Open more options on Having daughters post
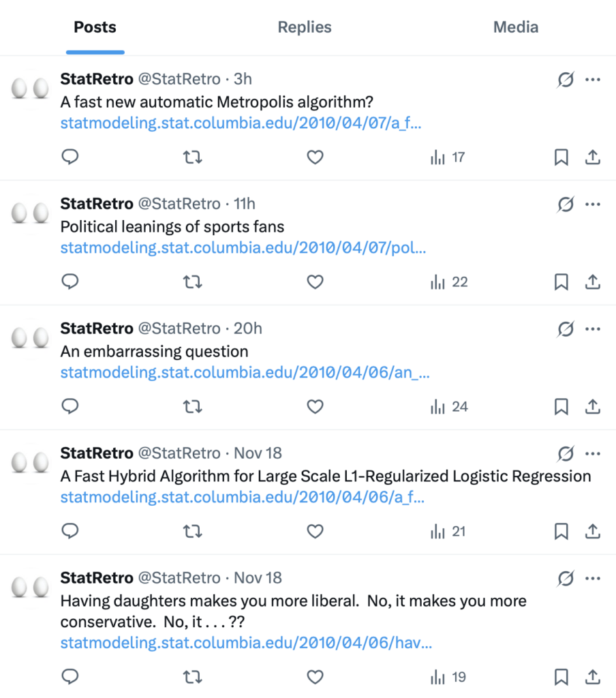 593,579
